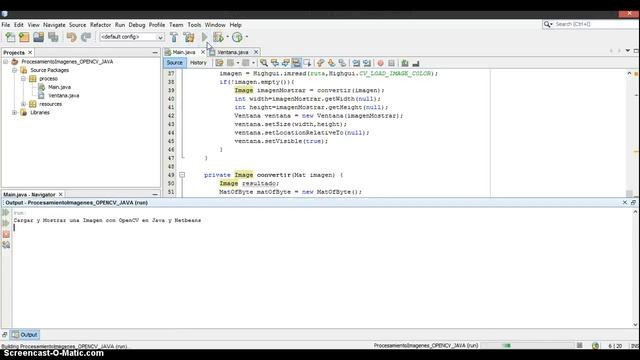Screen dimensions: 640x360
Task: Click the Profile Project icon
Action: 237,37
